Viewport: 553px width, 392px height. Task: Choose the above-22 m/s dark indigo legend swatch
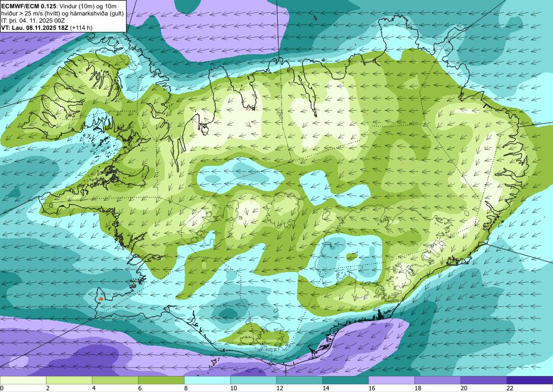point(530,380)
